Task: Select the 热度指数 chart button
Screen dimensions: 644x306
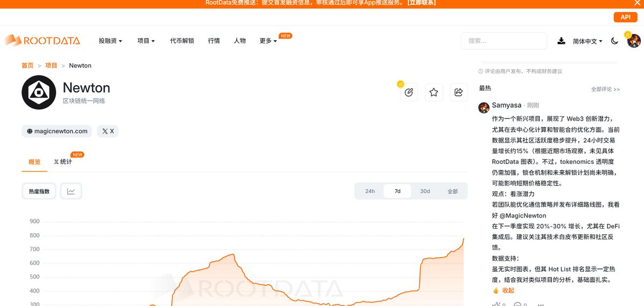Action: (x=39, y=191)
